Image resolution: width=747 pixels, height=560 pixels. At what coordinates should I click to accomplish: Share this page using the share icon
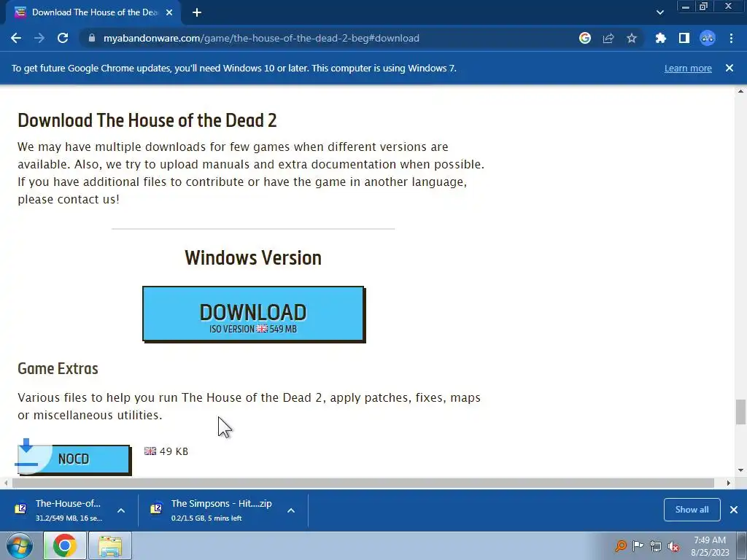(608, 38)
